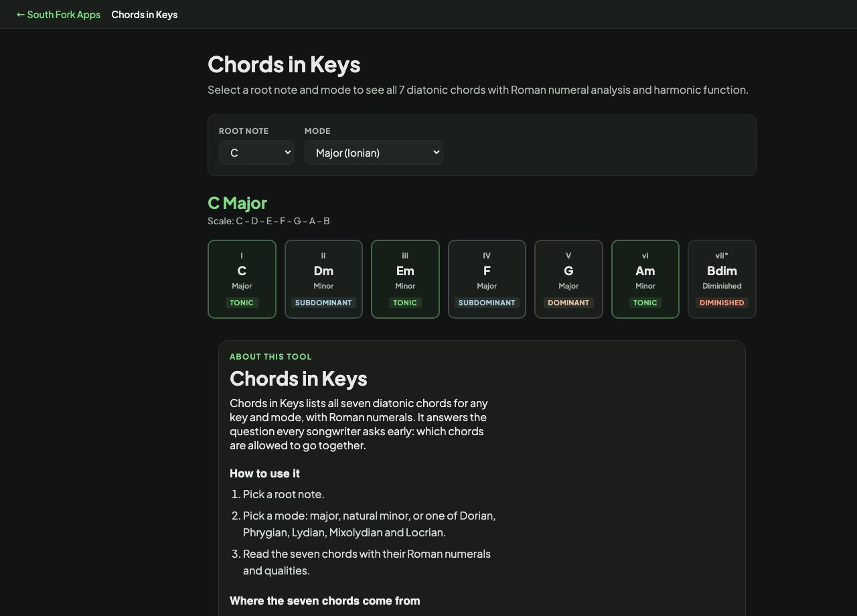This screenshot has width=857, height=616.
Task: Click the SUBDOMINANT badge on F card
Action: (487, 303)
